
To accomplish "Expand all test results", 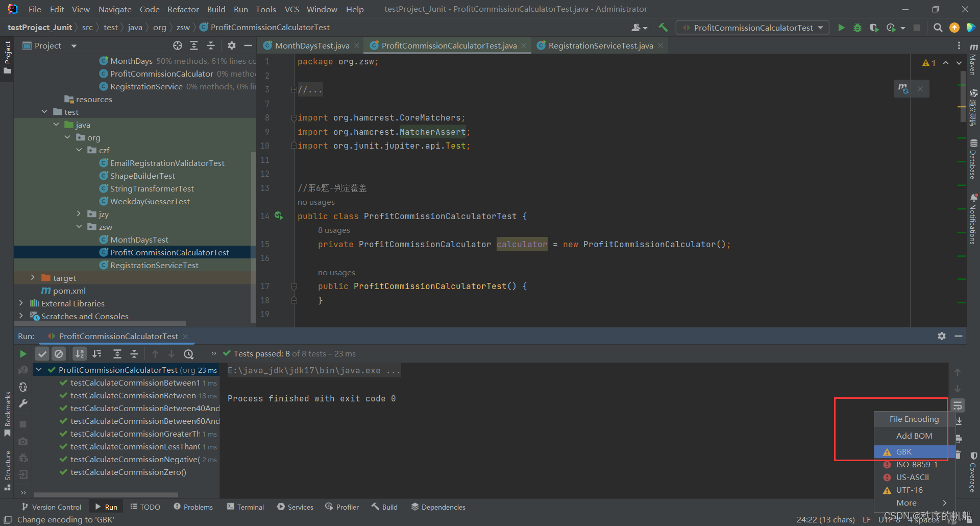I will pyautogui.click(x=117, y=353).
